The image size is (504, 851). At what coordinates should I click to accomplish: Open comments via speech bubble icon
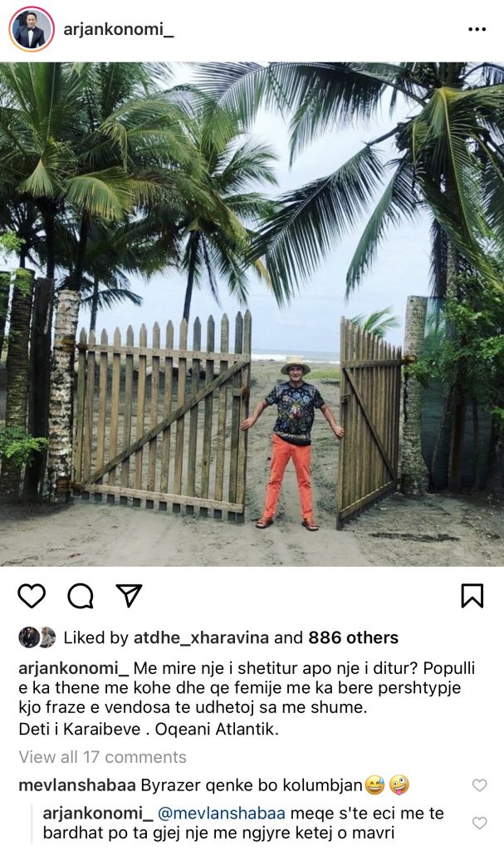[x=81, y=596]
